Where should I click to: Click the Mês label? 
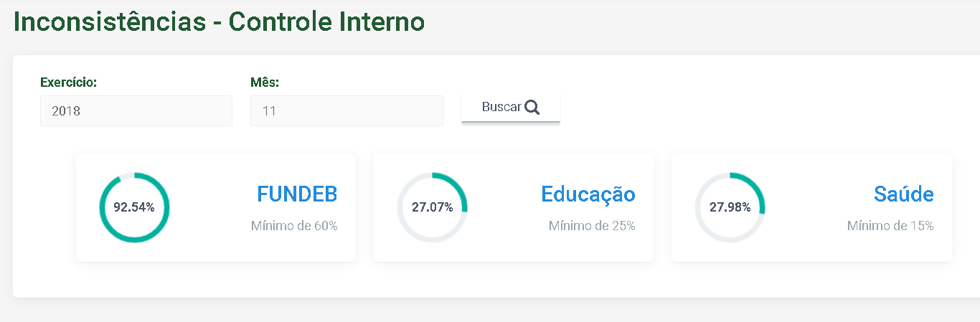[x=265, y=82]
